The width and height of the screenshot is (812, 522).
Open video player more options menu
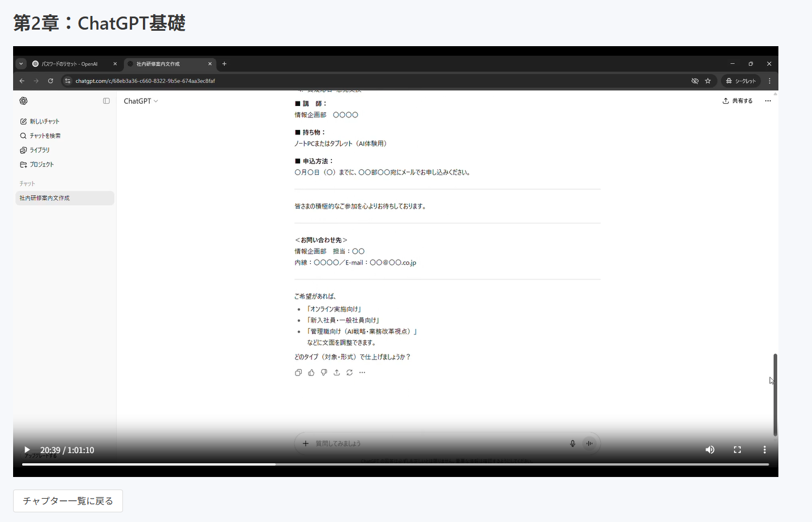[x=765, y=450]
